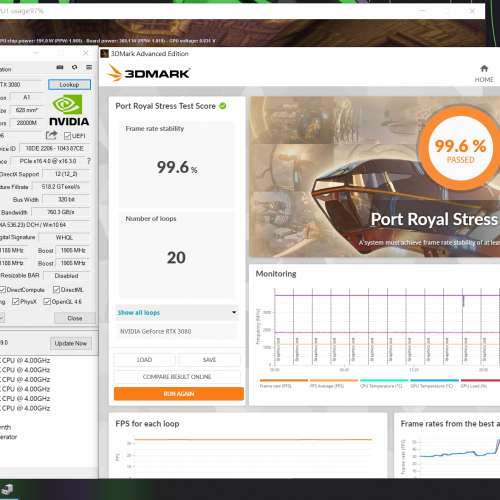Click the 99.6 % PASSED badge
Viewport: 500px width, 500px height.
click(x=460, y=147)
